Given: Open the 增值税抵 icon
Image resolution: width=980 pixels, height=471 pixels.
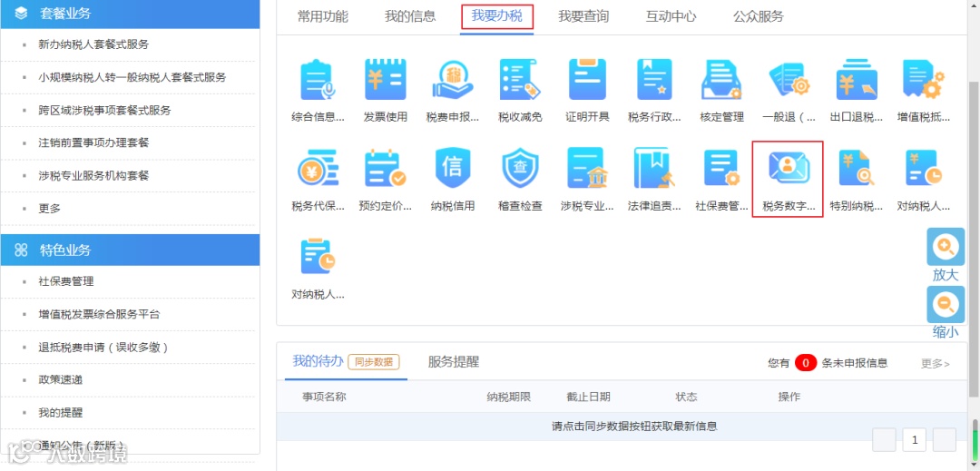Looking at the screenshot, I should click(x=923, y=80).
